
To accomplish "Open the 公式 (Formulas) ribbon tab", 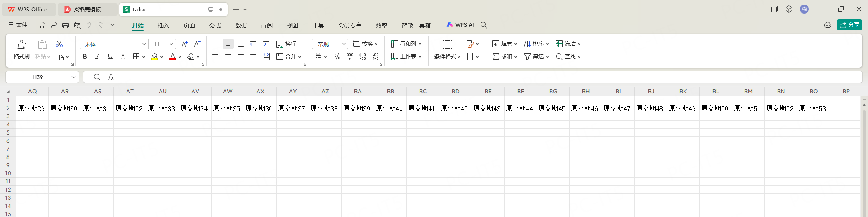I will click(215, 25).
